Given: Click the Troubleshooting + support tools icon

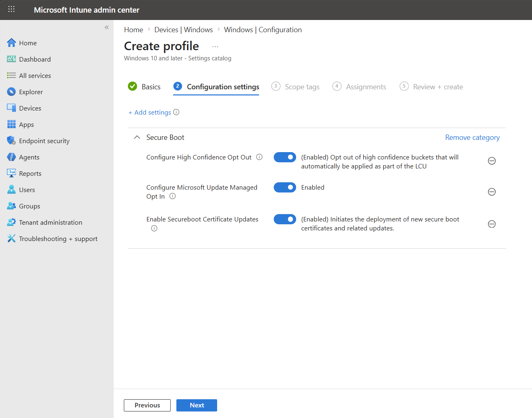Looking at the screenshot, I should (11, 239).
